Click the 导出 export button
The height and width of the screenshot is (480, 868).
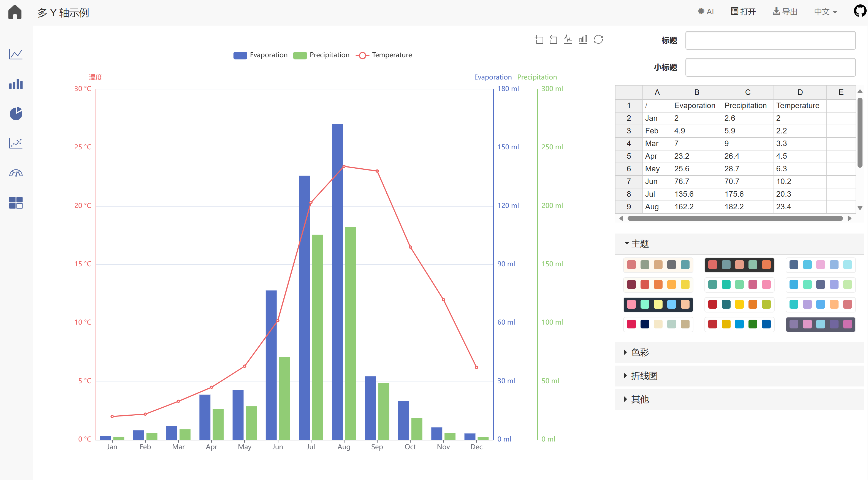pyautogui.click(x=785, y=12)
